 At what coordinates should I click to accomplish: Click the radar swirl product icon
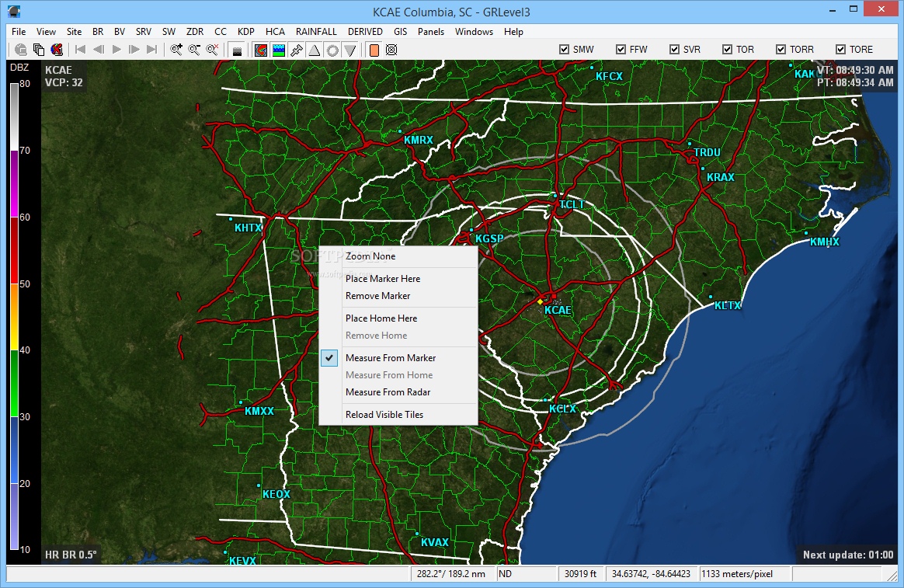[261, 50]
